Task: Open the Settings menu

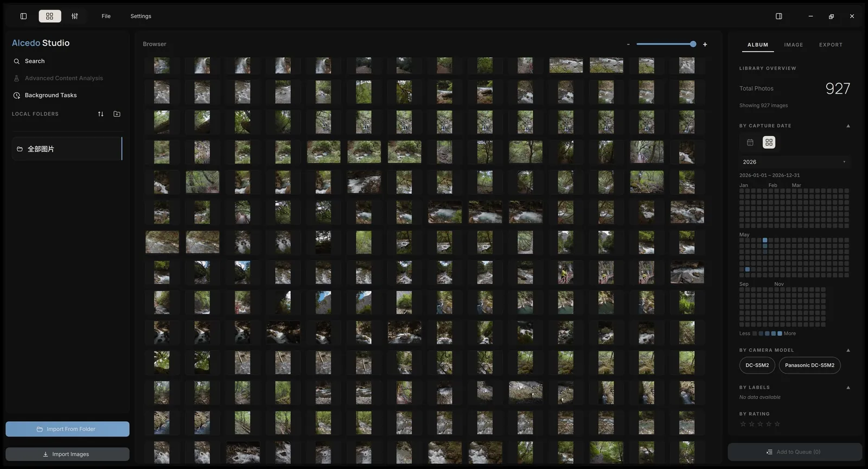Action: [x=141, y=16]
